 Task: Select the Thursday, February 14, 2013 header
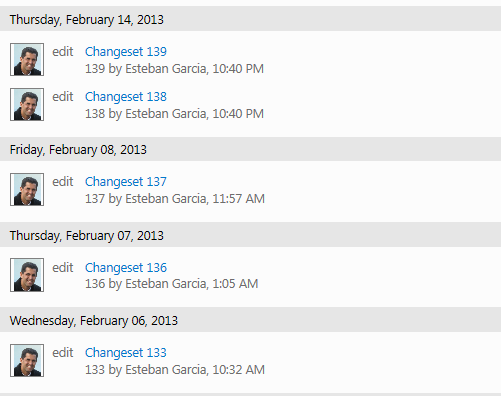(x=250, y=19)
